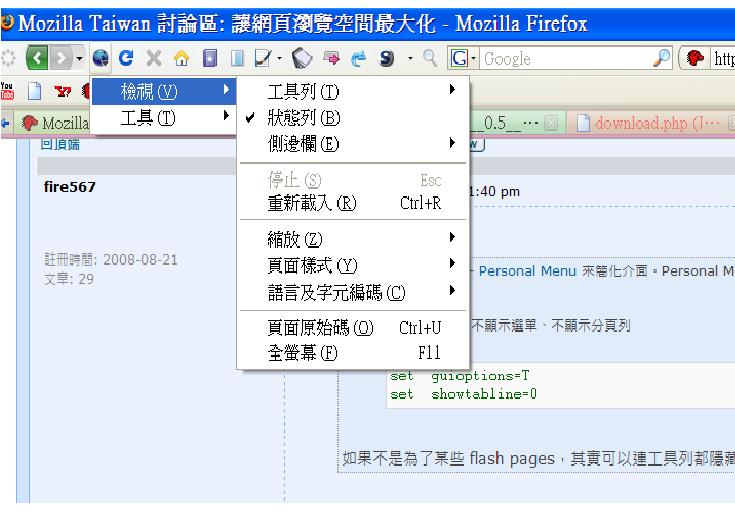The width and height of the screenshot is (735, 512).
Task: Toggle the 狀態列 (B) checked item
Action: point(353,118)
